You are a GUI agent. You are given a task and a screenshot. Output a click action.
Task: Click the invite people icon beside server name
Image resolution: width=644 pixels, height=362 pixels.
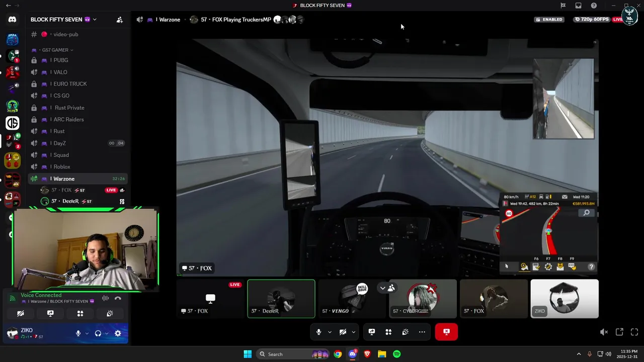coord(120,20)
